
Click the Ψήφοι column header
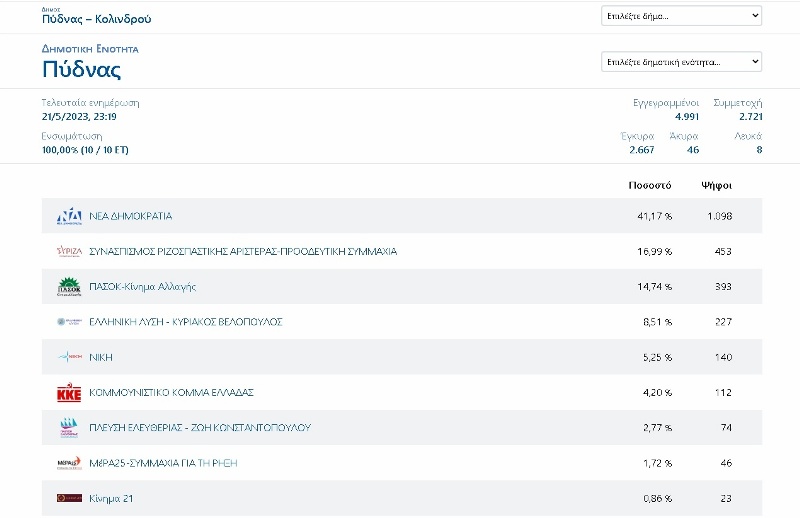tap(717, 186)
